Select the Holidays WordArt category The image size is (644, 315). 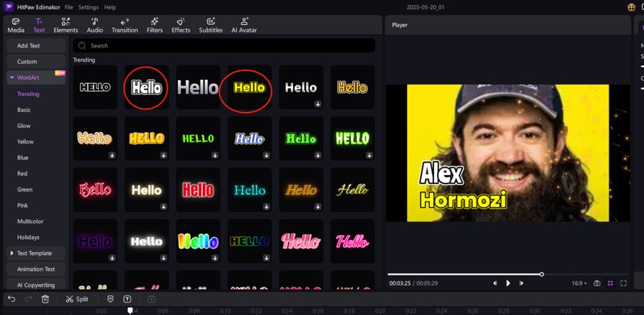(28, 238)
